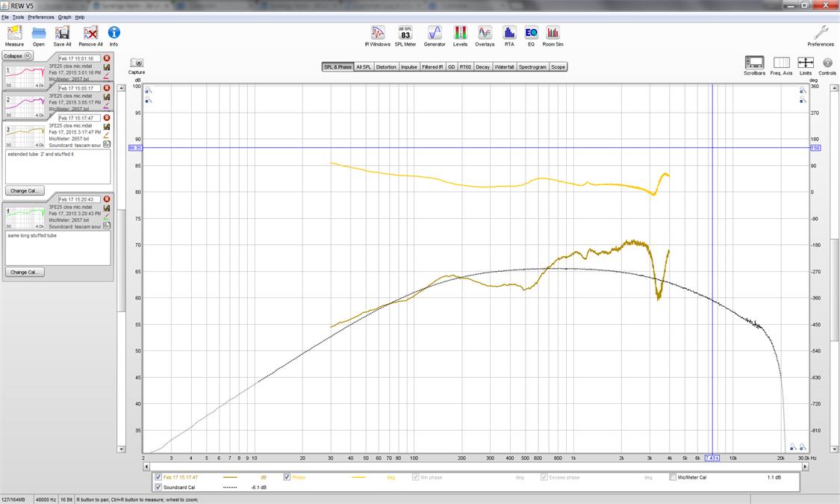Open the Help menu

pyautogui.click(x=79, y=17)
